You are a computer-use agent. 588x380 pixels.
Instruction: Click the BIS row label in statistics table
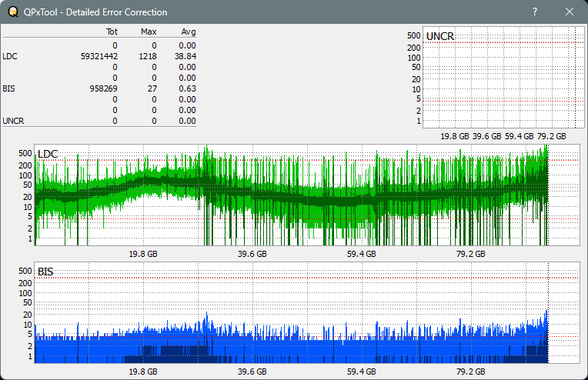tap(8, 88)
